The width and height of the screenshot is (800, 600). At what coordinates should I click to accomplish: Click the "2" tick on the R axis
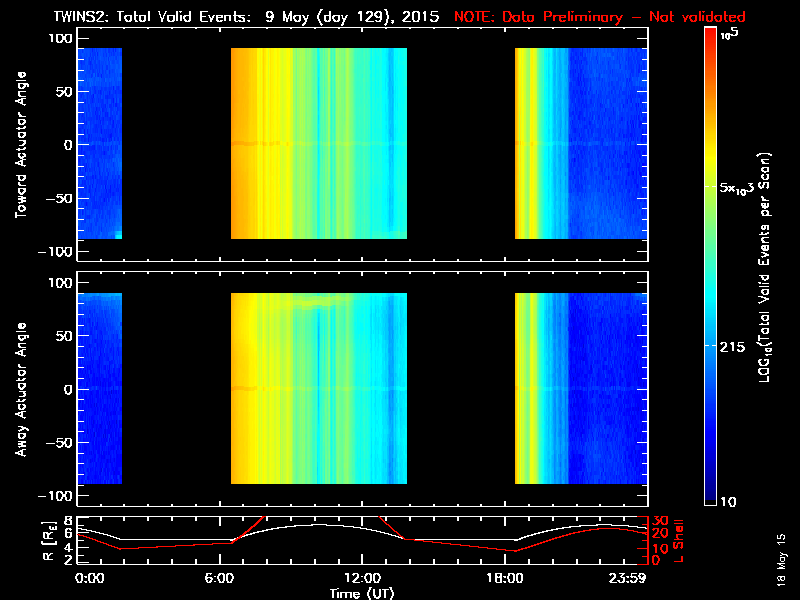(68, 560)
